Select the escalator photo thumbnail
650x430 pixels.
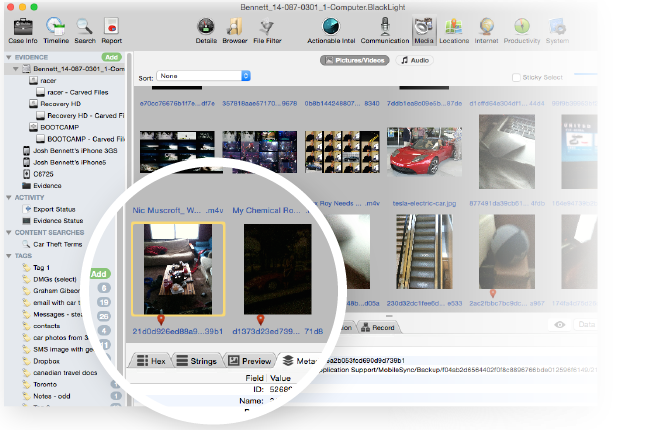click(424, 251)
